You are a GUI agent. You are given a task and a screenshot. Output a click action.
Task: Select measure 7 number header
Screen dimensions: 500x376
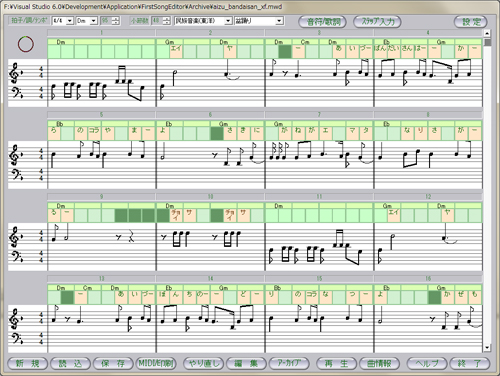[x=319, y=115]
